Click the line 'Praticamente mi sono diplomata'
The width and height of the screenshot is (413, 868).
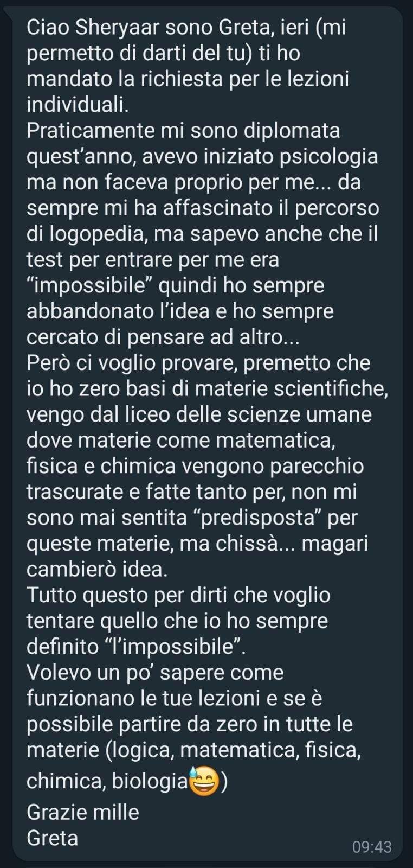point(183,131)
